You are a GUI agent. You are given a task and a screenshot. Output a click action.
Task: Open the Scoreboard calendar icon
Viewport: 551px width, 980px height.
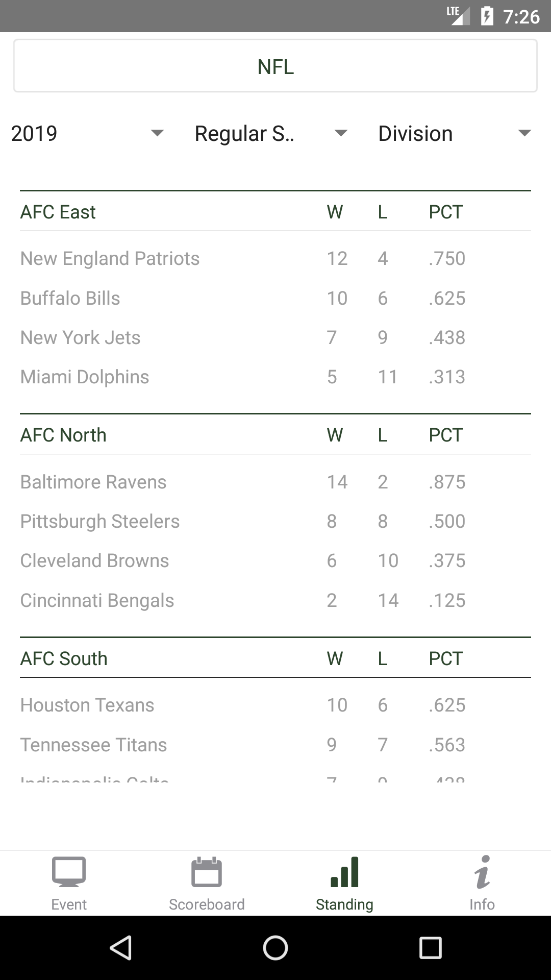(x=207, y=873)
